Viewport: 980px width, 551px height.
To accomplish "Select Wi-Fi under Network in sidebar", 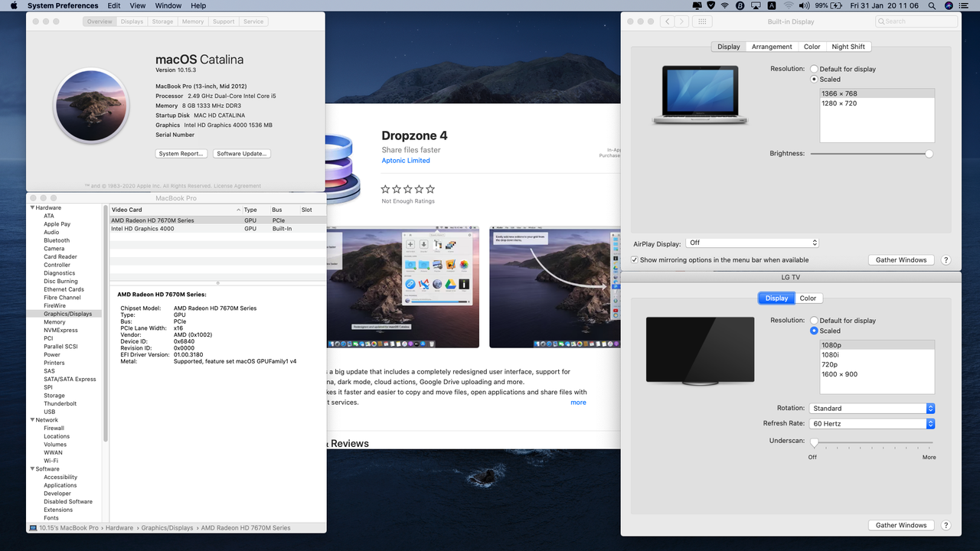I will coord(51,461).
